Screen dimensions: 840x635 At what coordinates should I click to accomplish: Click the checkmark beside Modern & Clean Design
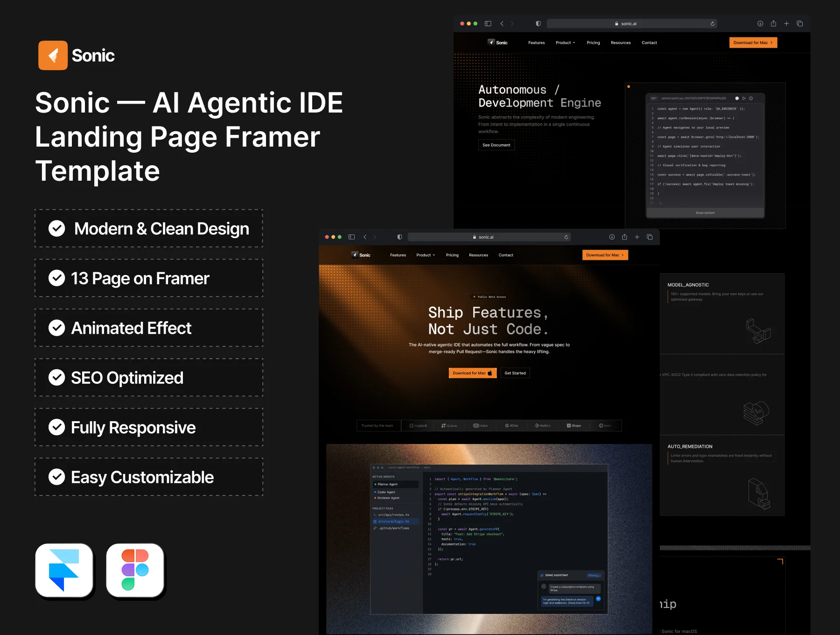pos(57,228)
